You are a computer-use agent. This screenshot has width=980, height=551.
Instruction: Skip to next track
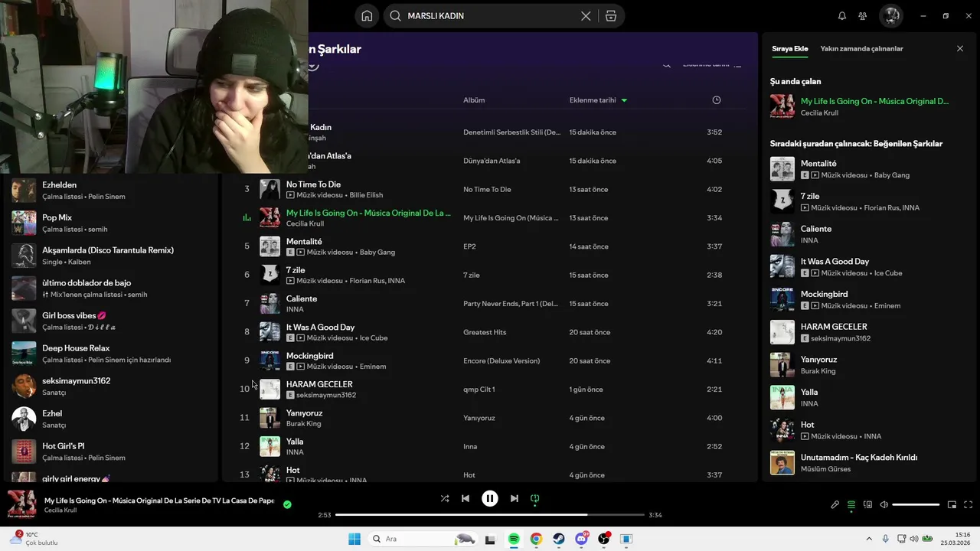click(x=514, y=498)
